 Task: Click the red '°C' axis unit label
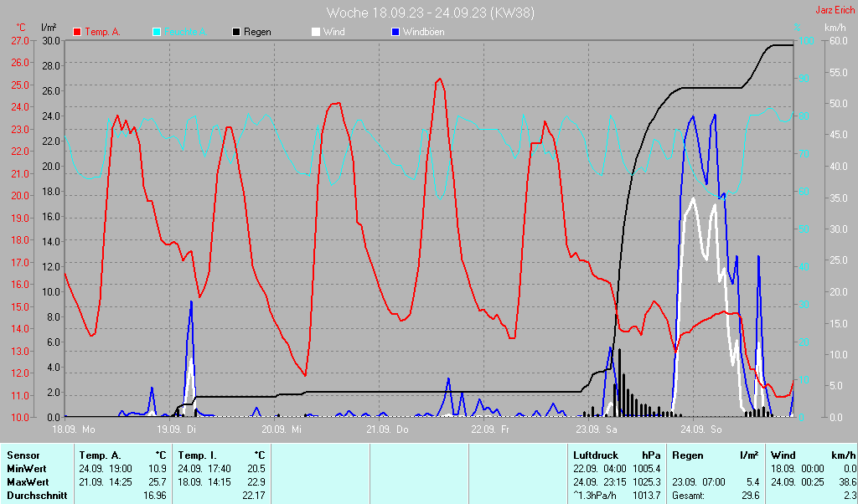[x=21, y=28]
